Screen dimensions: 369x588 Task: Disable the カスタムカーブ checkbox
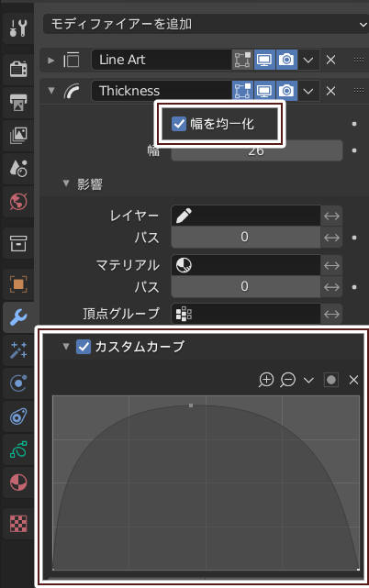click(83, 346)
